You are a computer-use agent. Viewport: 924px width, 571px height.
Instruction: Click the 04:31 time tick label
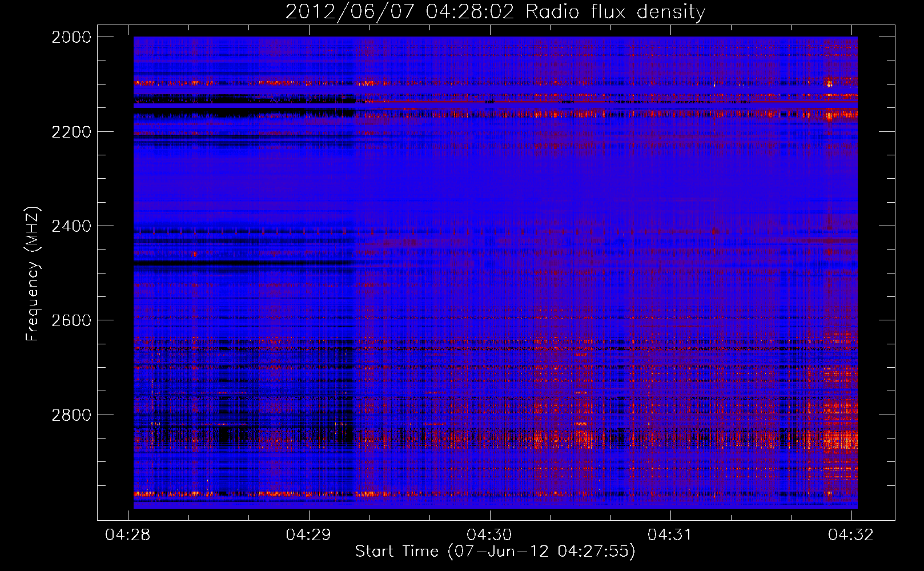coord(670,534)
